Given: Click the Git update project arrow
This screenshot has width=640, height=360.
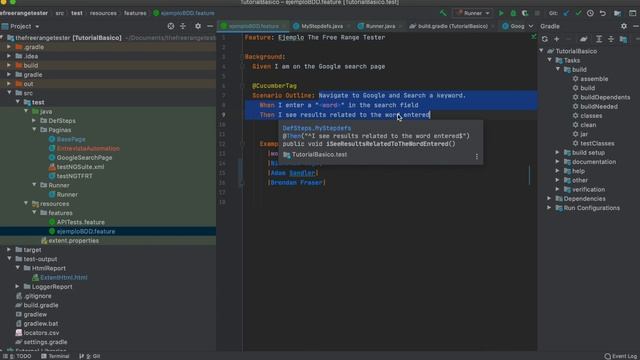Looking at the screenshot, I should (x=566, y=13).
